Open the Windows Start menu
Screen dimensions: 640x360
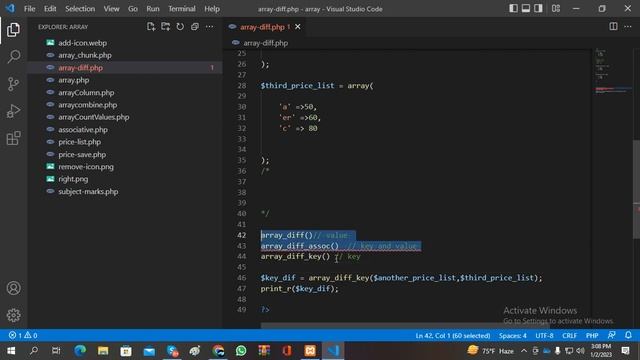pos(11,351)
